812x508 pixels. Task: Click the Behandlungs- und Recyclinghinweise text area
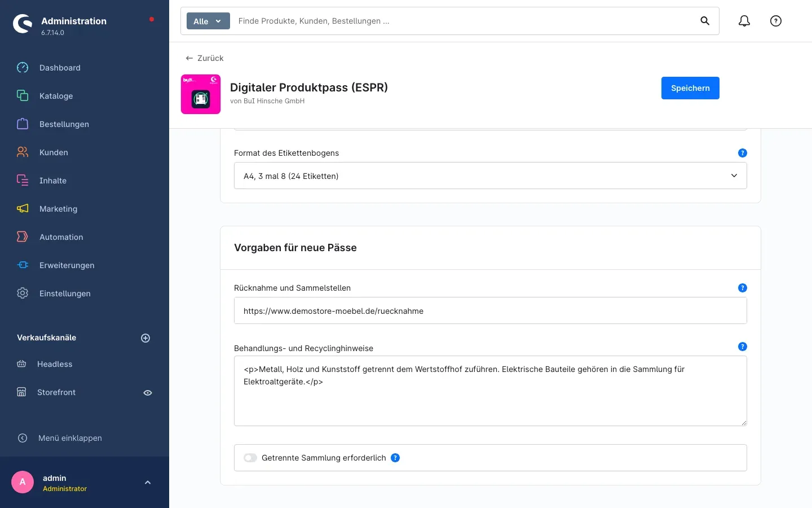click(491, 391)
